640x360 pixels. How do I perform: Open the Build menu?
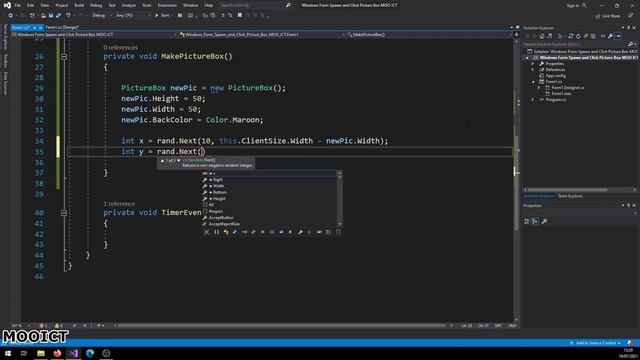79,5
